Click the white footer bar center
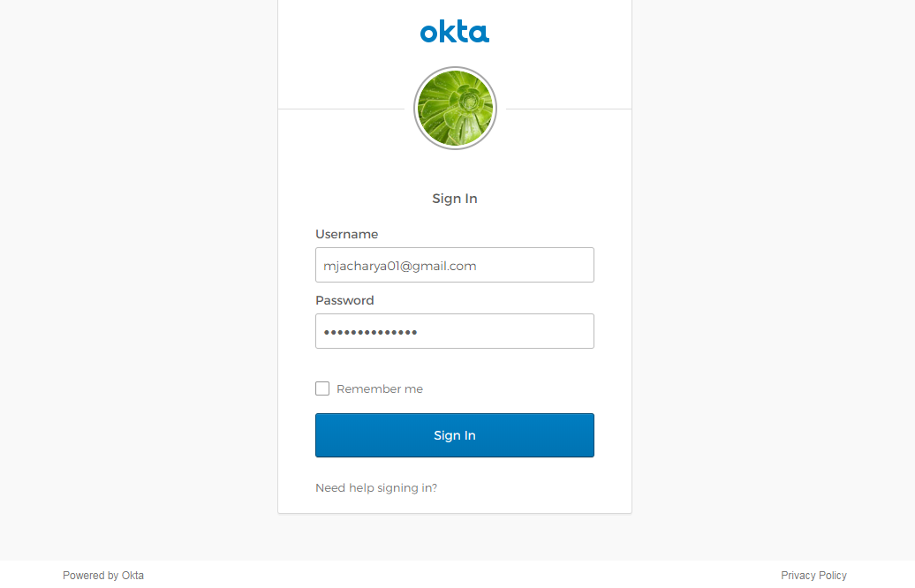915x588 pixels. click(457, 575)
